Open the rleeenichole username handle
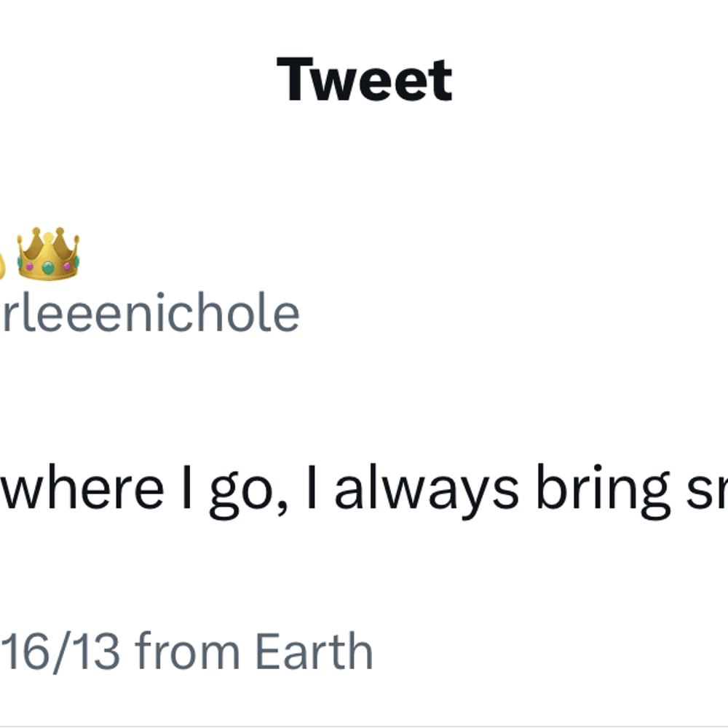This screenshot has height=728, width=728. click(x=149, y=312)
